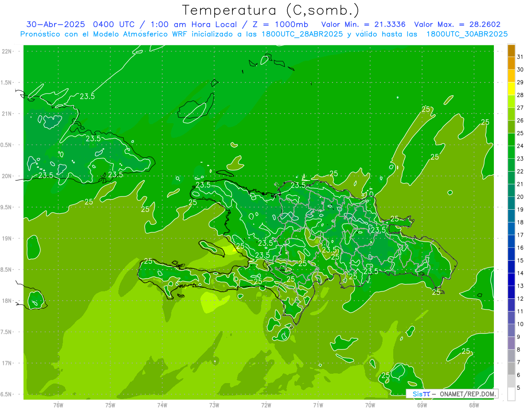Click the "74W" longitude label
Viewport: 532px width, 411px height.
click(x=162, y=405)
